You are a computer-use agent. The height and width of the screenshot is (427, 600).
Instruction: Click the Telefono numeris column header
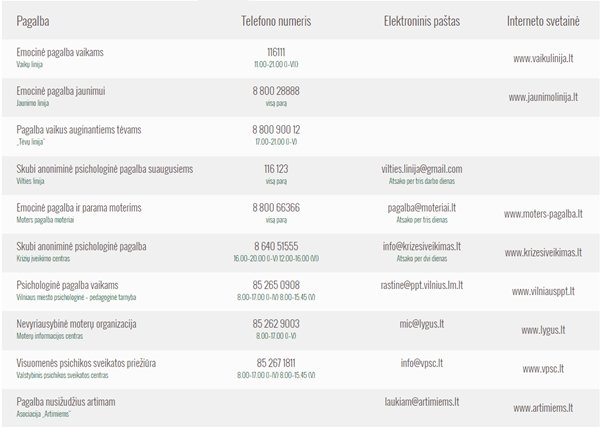coord(277,20)
